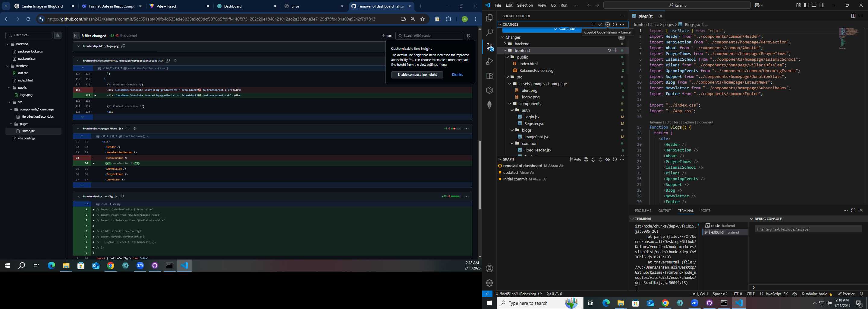
Task: Click Search within code field on GitHub
Action: [x=429, y=36]
